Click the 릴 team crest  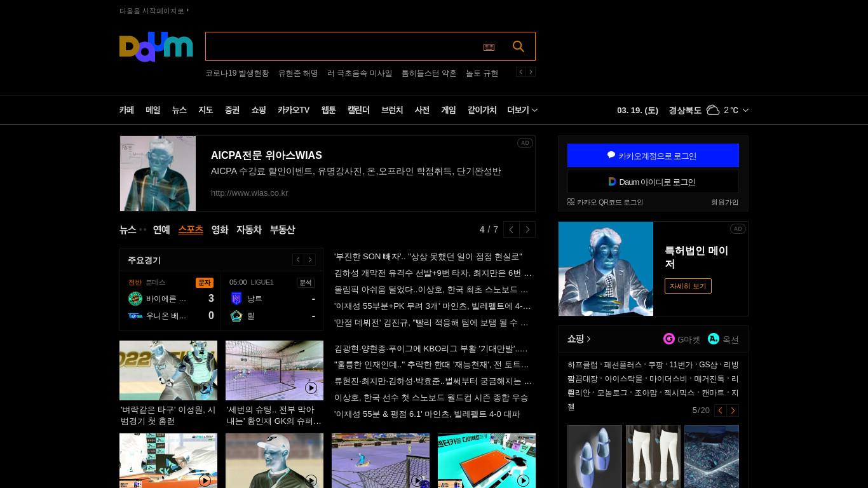coord(236,316)
